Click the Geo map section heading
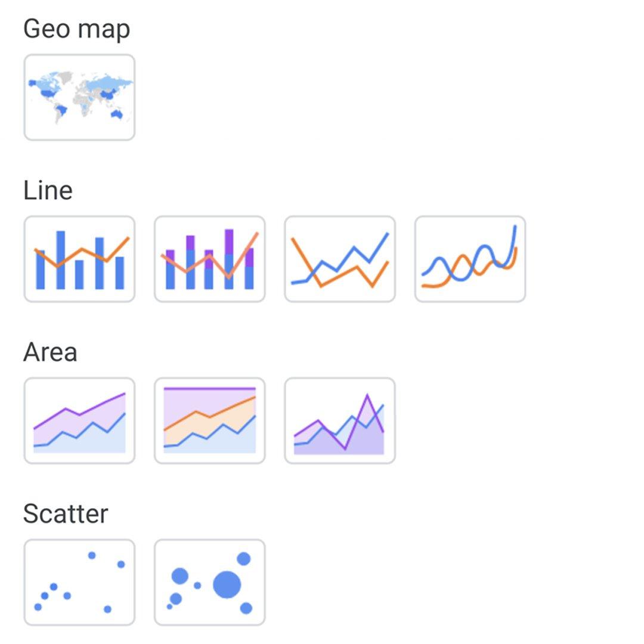Viewport: 644px width, 644px height. (x=76, y=29)
